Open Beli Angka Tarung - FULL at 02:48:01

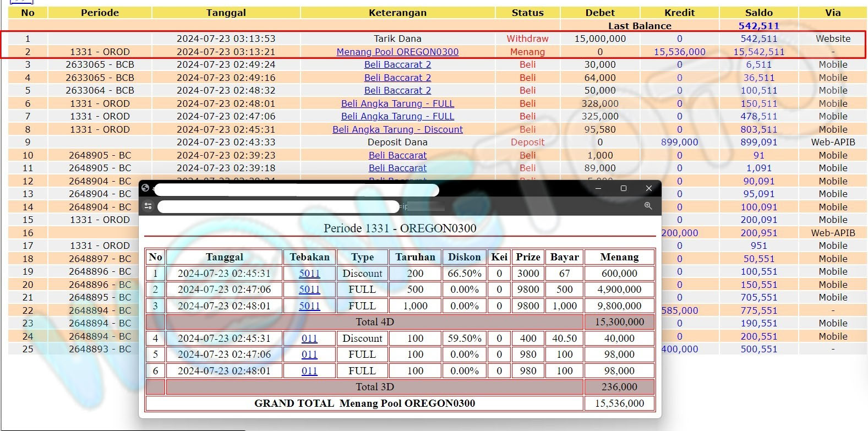click(397, 103)
